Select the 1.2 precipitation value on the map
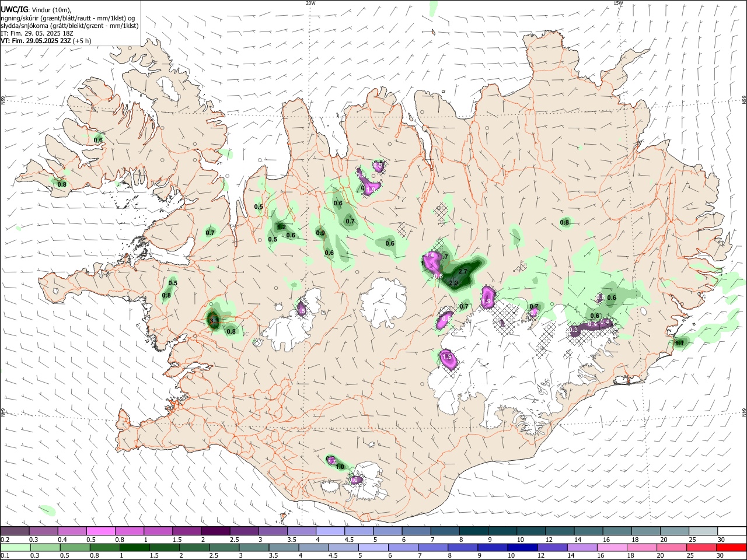This screenshot has height=560, width=747. coord(281,227)
